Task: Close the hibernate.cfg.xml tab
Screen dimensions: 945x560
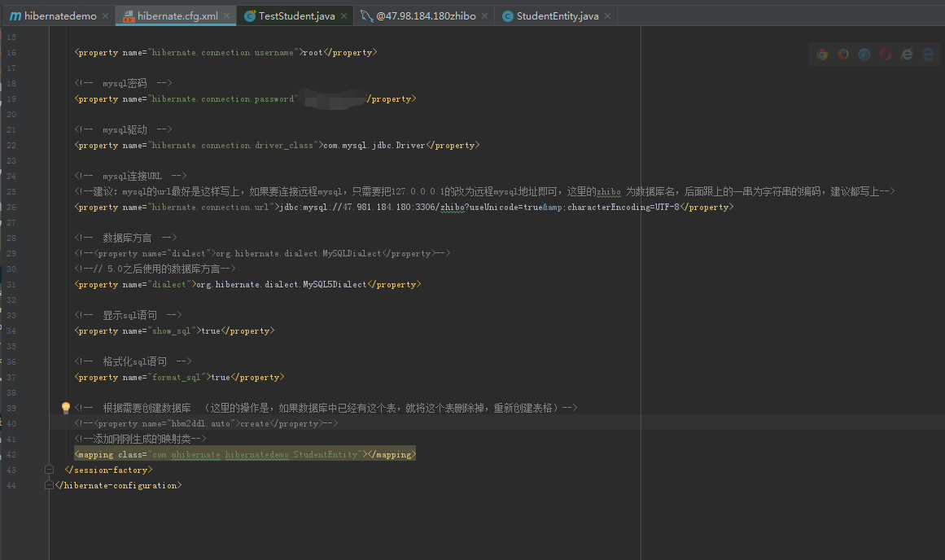Action: point(226,16)
